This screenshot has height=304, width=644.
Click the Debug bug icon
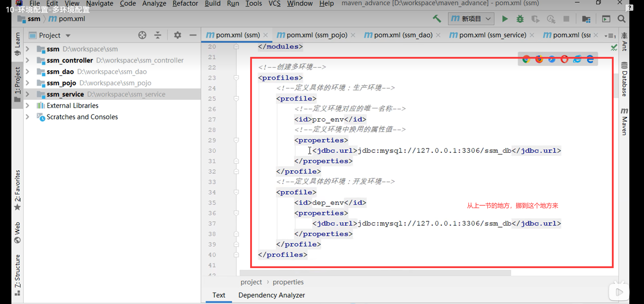tap(520, 19)
